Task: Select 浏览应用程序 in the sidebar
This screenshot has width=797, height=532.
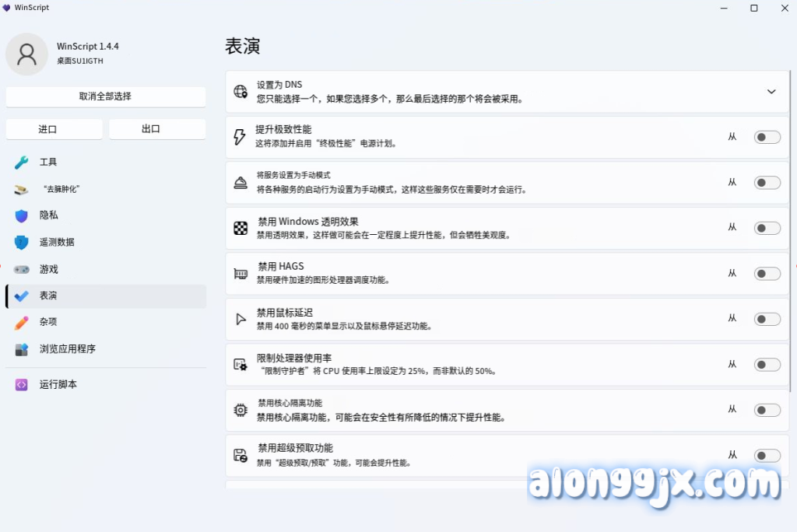Action: (x=68, y=349)
